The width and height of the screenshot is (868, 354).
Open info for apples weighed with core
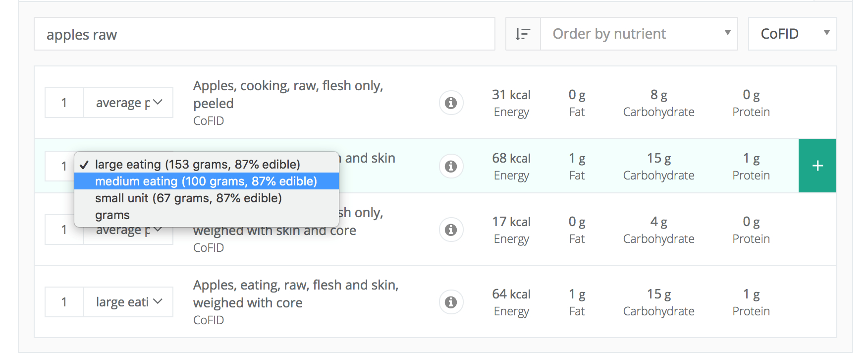tap(451, 302)
